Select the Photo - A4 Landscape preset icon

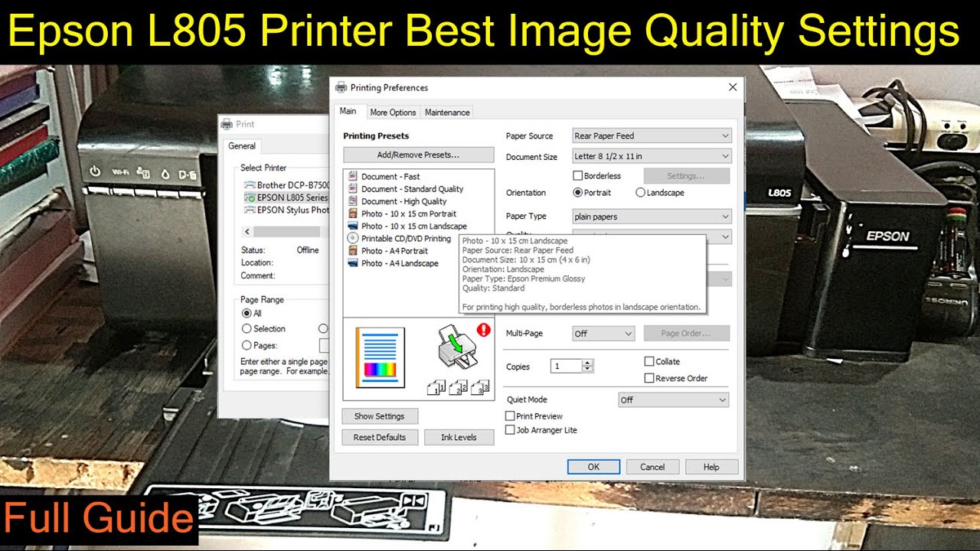[353, 262]
